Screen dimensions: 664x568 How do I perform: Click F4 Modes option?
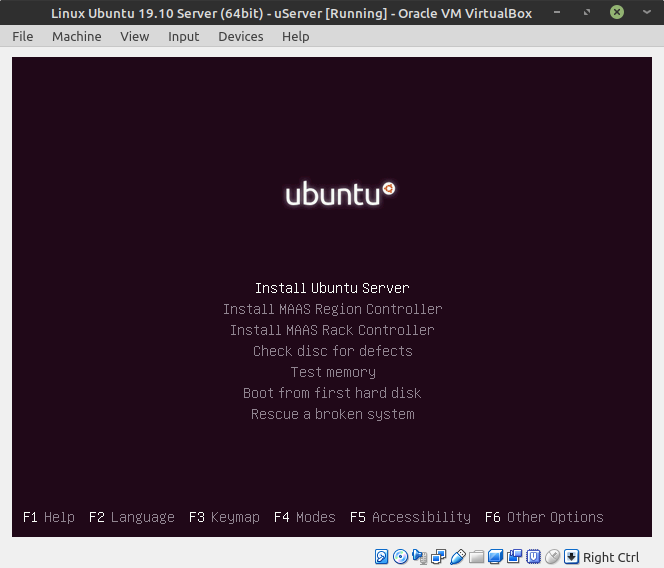[304, 517]
